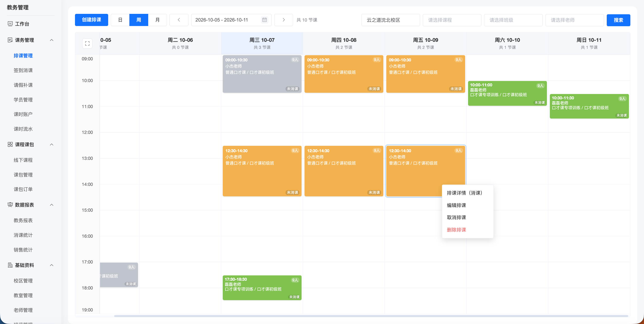Open 课包管理 in the sidebar

[x=23, y=175]
